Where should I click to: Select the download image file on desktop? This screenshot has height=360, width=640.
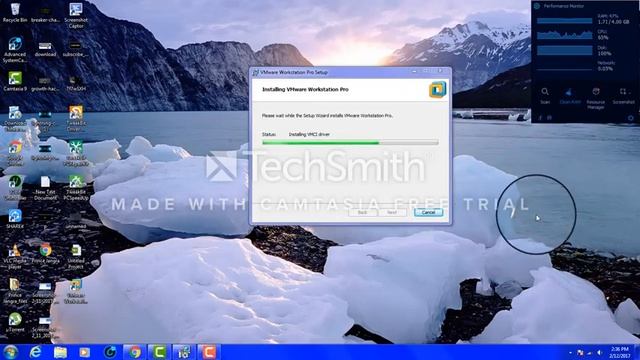tap(45, 49)
